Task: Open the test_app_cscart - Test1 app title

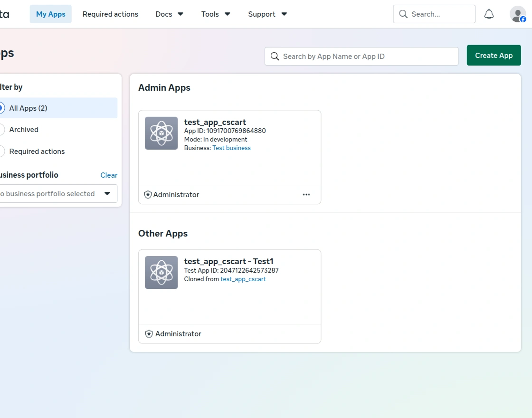Action: (228, 261)
